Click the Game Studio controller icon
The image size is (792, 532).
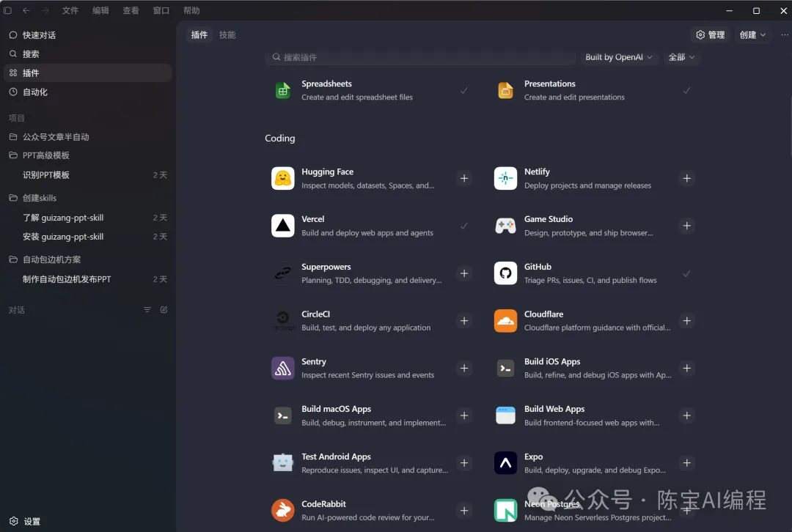point(505,226)
